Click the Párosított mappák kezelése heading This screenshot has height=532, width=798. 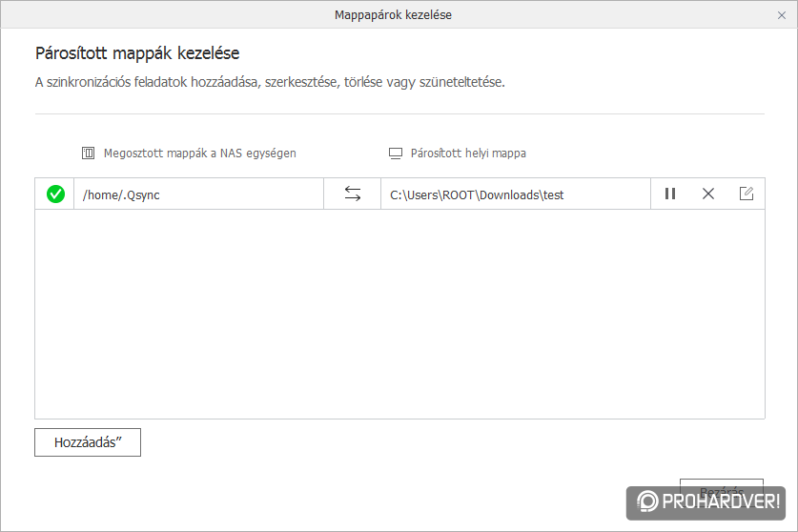pyautogui.click(x=137, y=53)
